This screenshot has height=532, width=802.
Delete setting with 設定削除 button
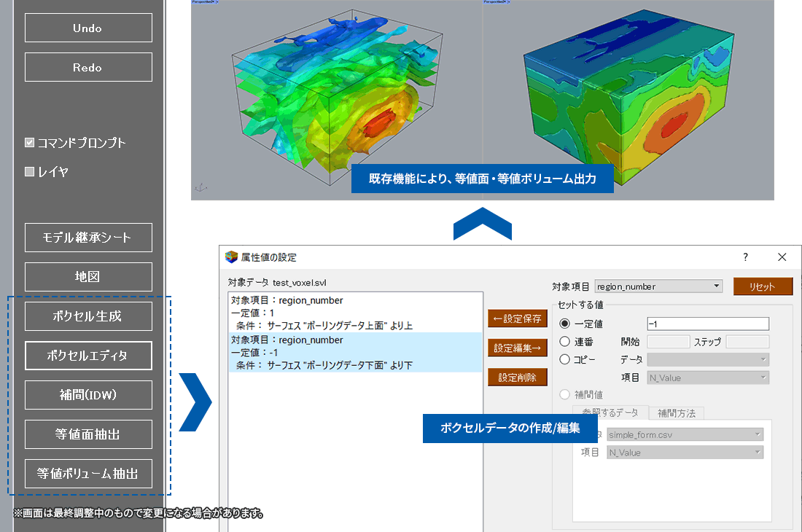tap(517, 378)
